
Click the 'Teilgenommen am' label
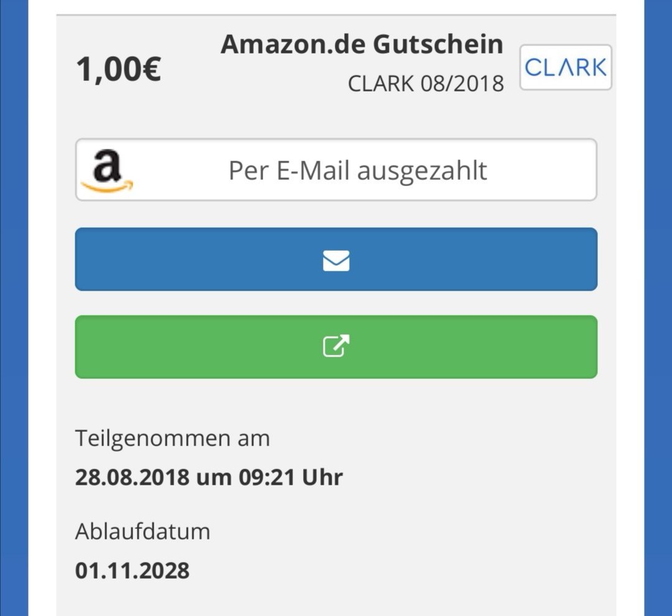[x=173, y=439]
